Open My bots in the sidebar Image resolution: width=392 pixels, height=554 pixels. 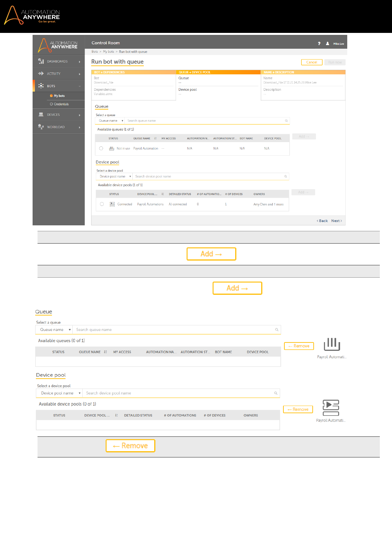(59, 96)
